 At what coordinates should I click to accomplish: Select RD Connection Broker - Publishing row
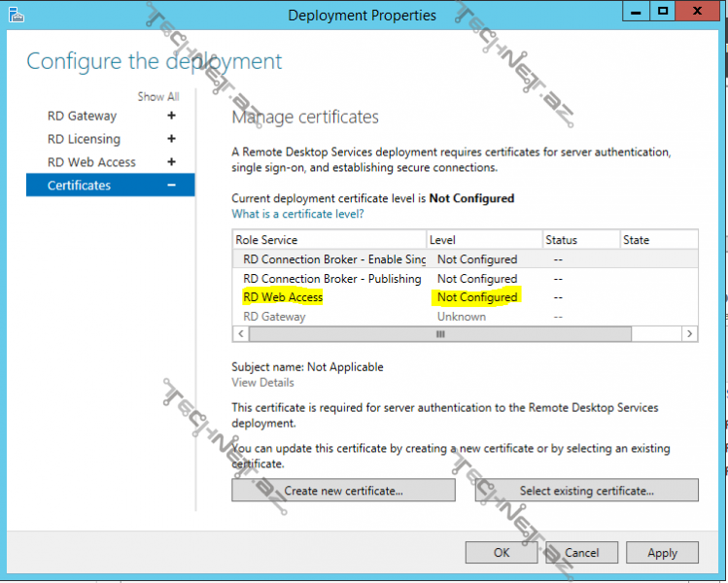[x=331, y=279]
